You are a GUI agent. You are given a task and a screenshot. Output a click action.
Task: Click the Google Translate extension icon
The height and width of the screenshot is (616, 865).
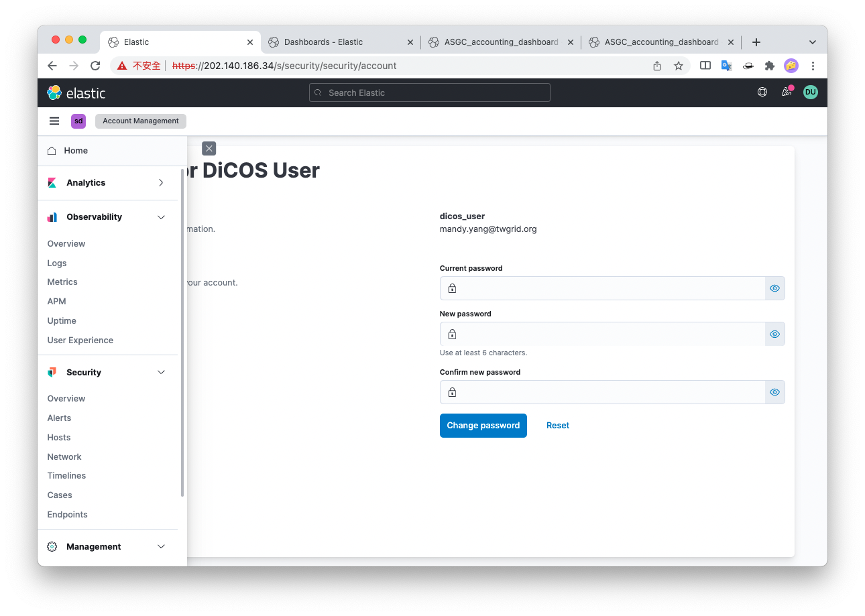726,66
